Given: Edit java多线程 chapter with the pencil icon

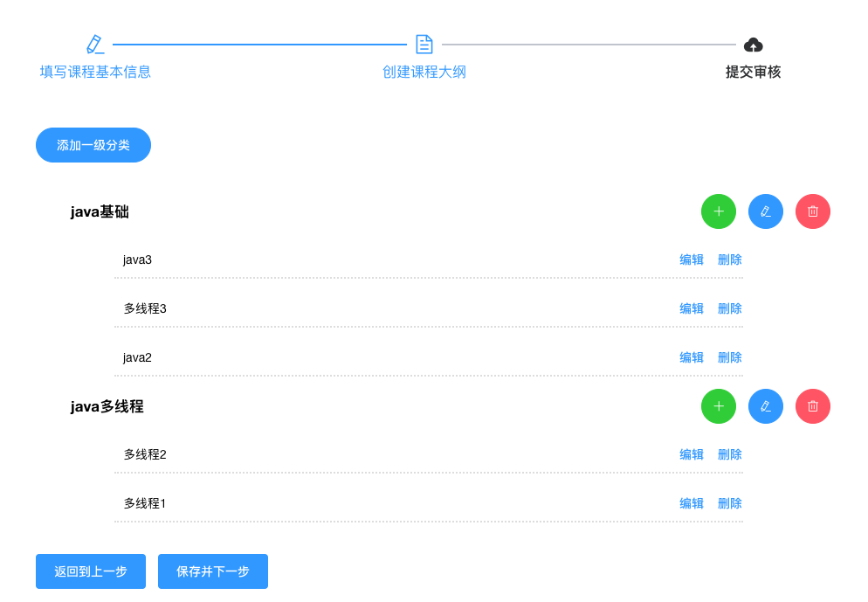Looking at the screenshot, I should (x=765, y=406).
